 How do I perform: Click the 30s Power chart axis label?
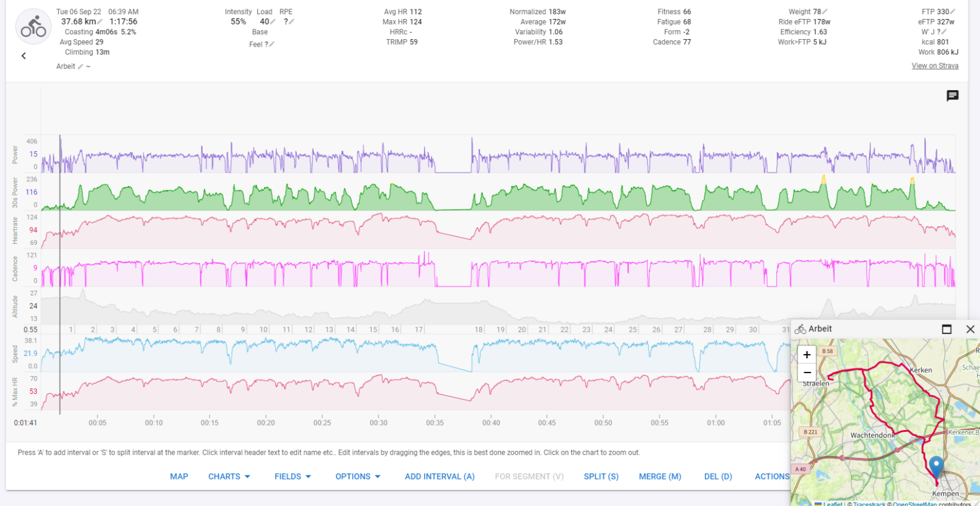(15, 192)
